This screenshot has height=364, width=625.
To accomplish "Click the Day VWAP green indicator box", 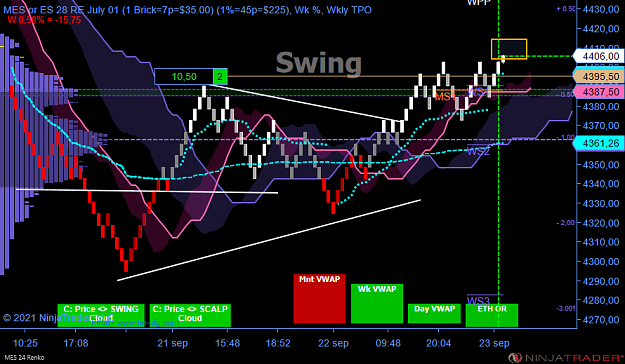I will 434,313.
